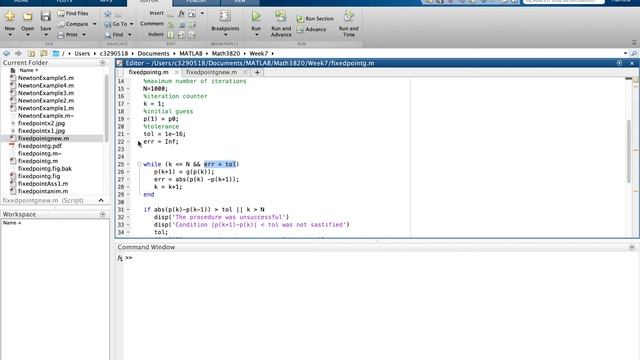Open the VIEW ribbon tab

click(x=240, y=2)
